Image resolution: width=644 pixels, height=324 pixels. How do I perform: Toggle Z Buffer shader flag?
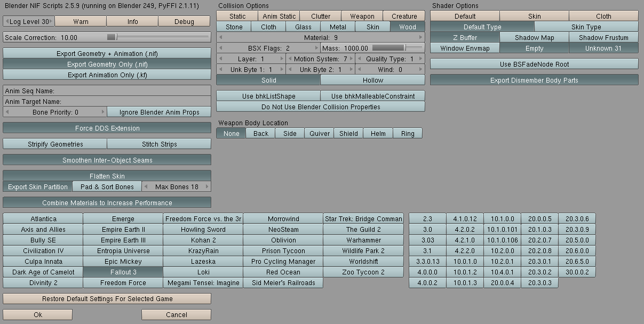pos(465,37)
